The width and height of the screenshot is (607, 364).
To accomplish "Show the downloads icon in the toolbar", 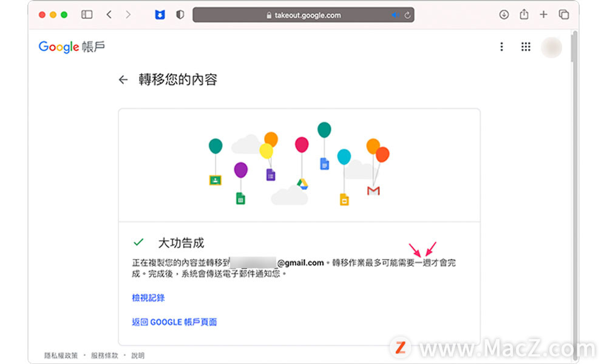I will tap(504, 15).
